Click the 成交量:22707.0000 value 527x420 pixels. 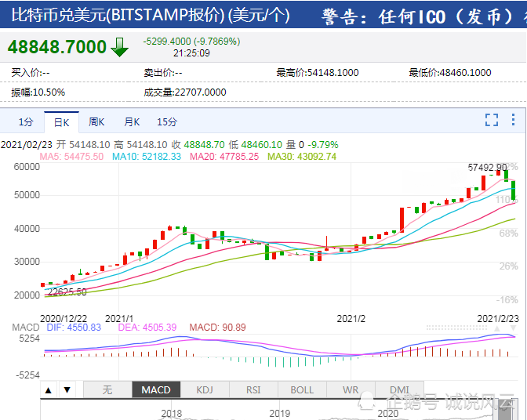[185, 92]
